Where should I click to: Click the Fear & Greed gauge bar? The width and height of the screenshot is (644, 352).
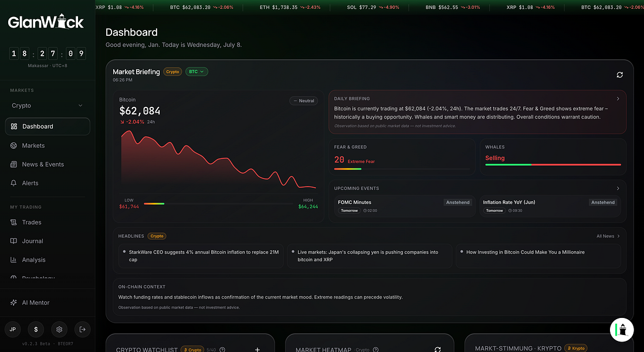[402, 169]
